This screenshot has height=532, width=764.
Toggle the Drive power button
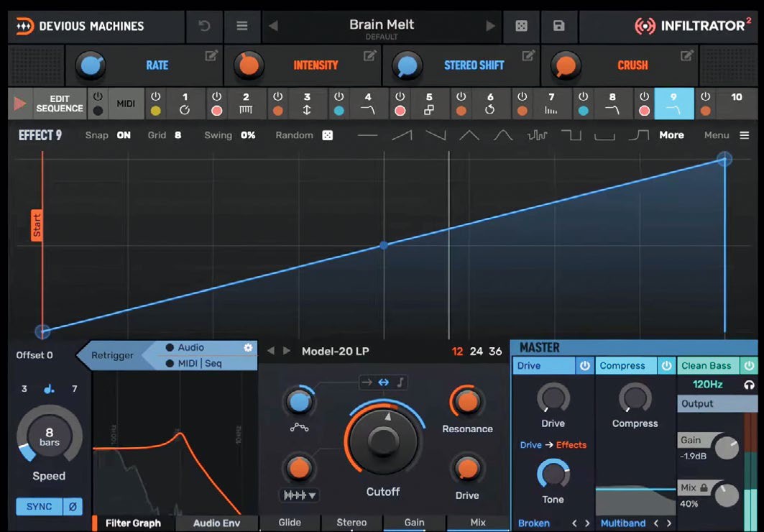tap(585, 365)
